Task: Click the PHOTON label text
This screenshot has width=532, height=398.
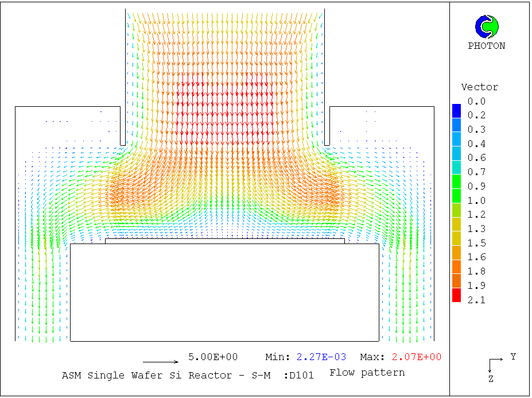Action: click(487, 46)
